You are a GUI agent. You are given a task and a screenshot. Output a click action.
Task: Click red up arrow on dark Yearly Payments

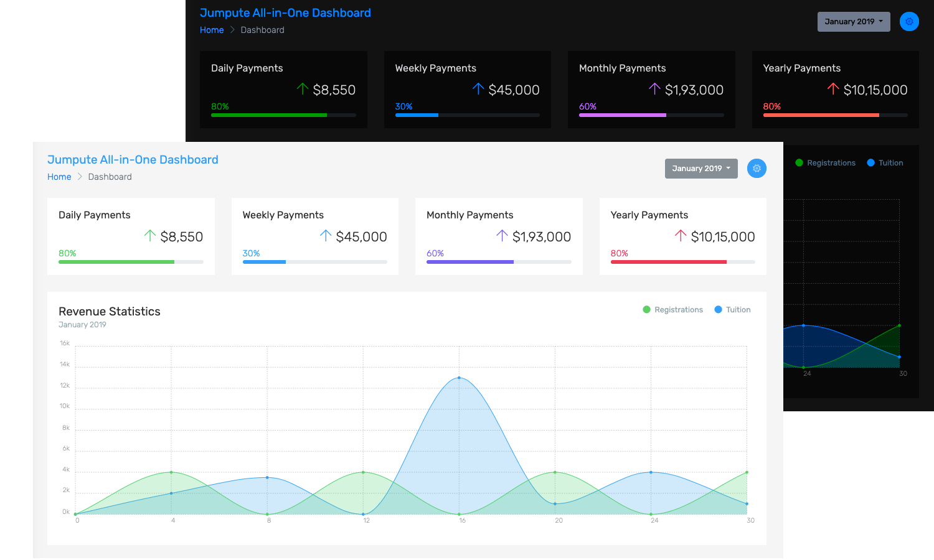833,89
